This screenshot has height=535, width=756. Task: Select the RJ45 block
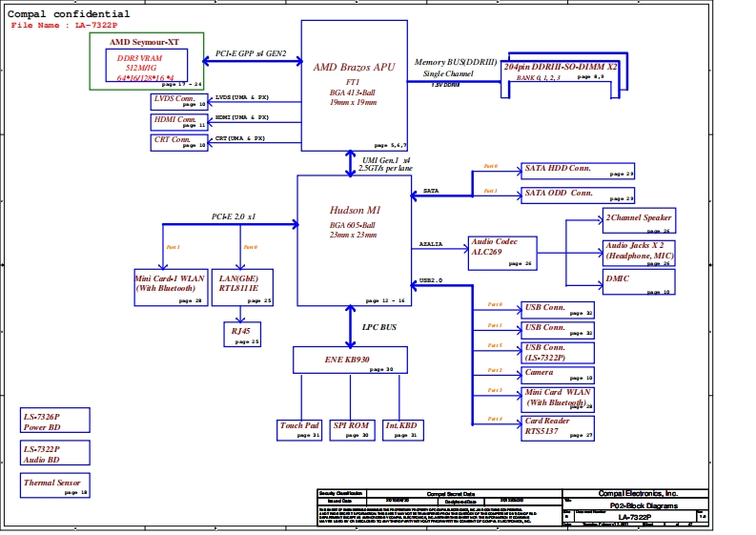242,333
